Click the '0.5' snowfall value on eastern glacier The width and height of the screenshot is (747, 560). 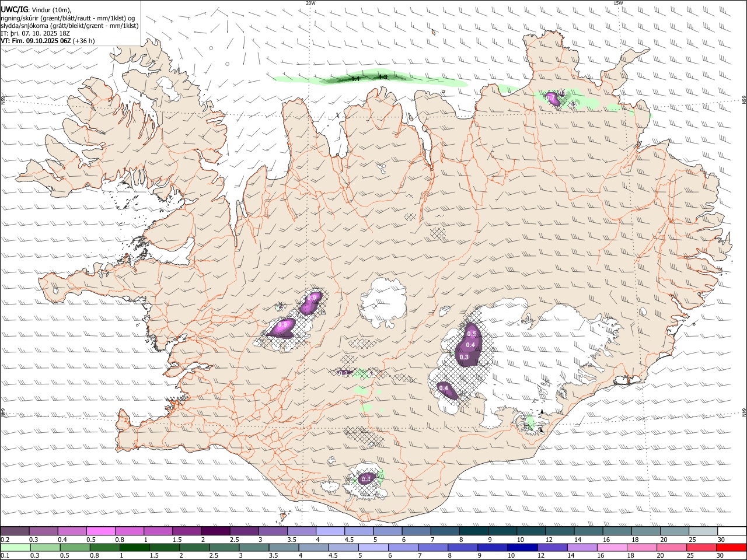pos(472,334)
